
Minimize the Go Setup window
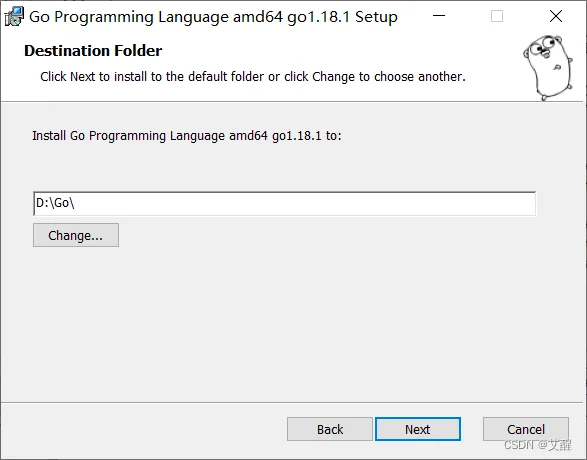click(x=439, y=16)
